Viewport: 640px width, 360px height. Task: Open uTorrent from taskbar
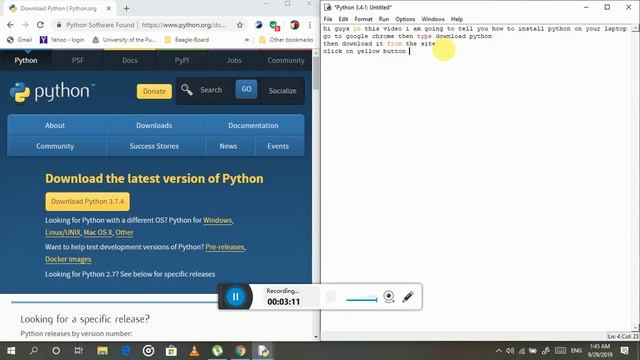[x=217, y=351]
